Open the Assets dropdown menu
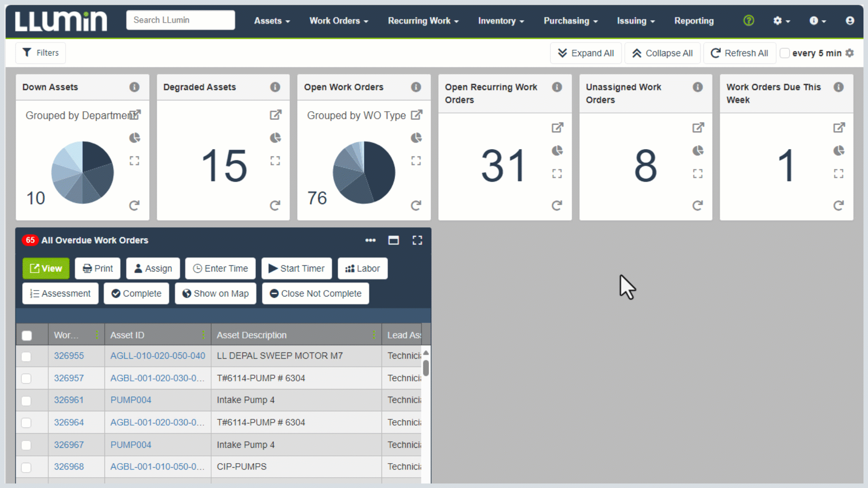 click(272, 21)
